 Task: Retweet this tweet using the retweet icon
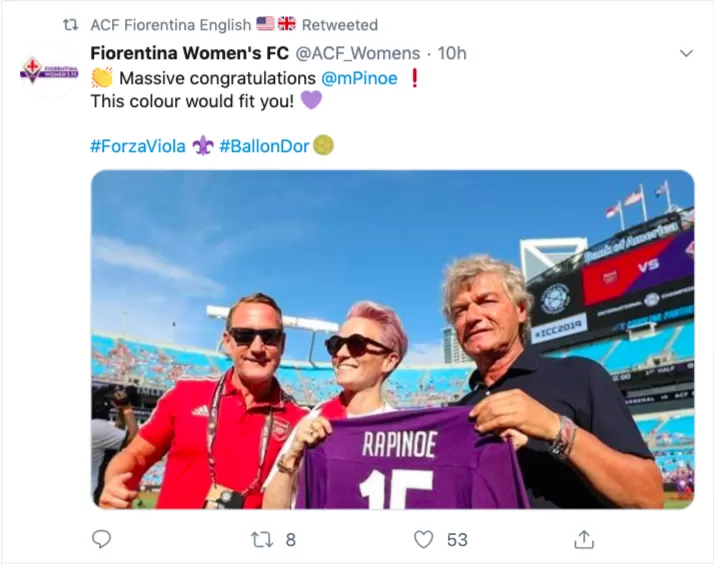tap(262, 540)
